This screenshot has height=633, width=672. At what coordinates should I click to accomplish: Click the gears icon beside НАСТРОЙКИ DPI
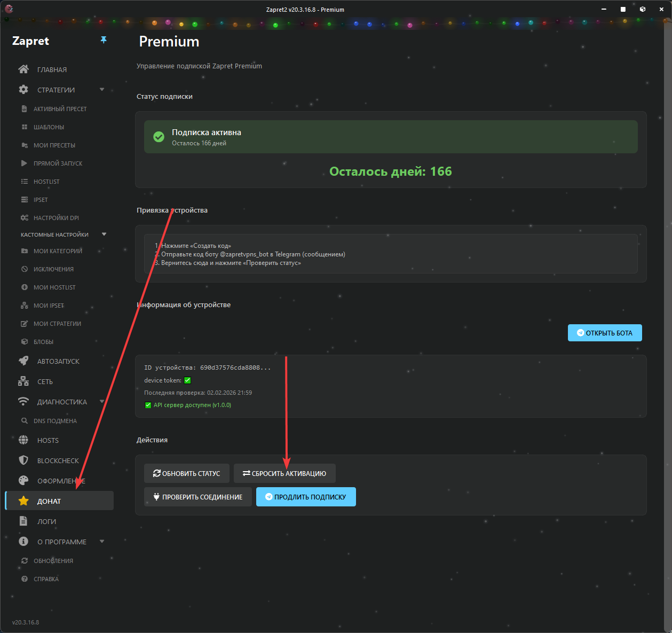click(24, 218)
